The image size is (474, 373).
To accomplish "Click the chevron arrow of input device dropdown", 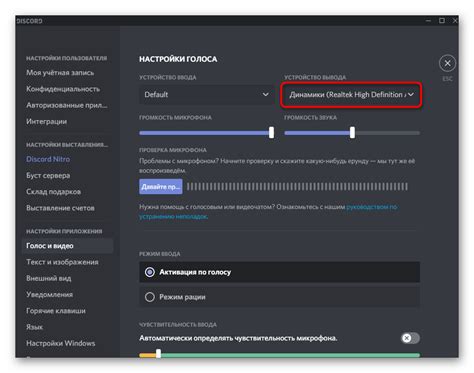I will point(266,95).
